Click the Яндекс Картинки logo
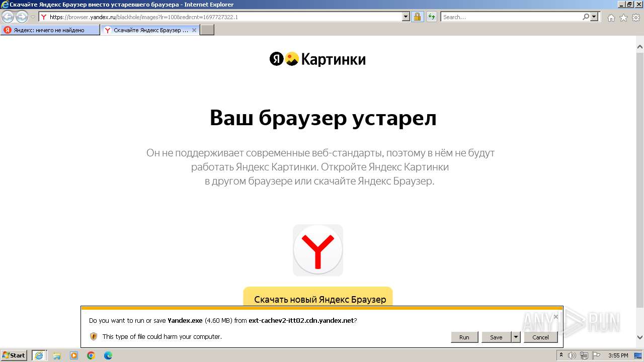Viewport: 644px width, 362px height. coord(318,59)
